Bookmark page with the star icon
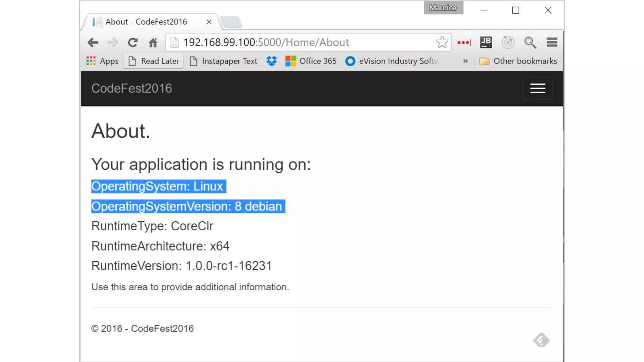 (442, 42)
